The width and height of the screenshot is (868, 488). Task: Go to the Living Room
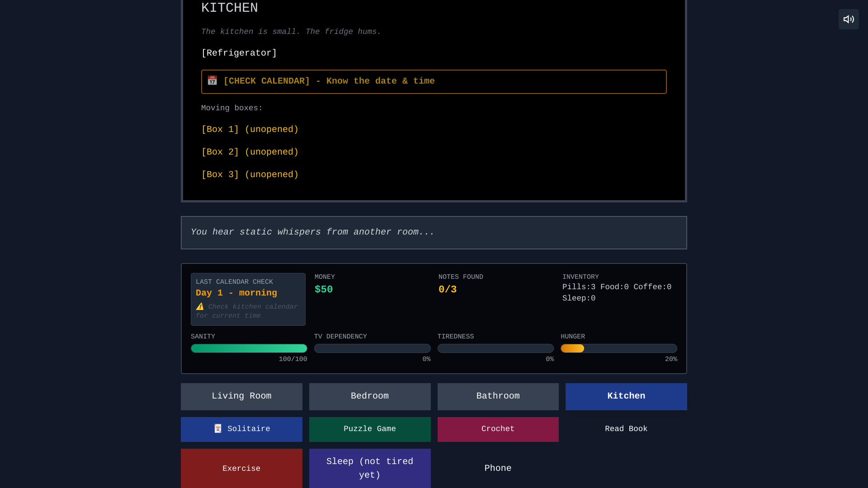coord(241,397)
